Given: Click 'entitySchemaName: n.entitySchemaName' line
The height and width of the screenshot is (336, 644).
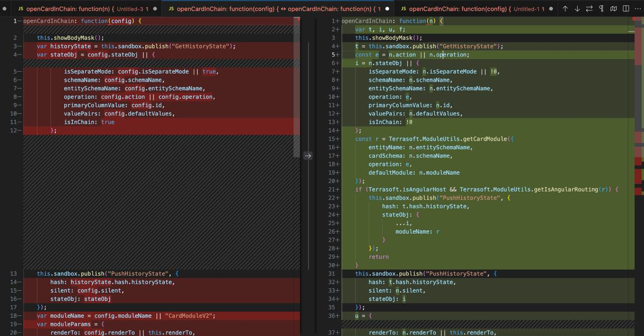Looking at the screenshot, I should tap(431, 88).
